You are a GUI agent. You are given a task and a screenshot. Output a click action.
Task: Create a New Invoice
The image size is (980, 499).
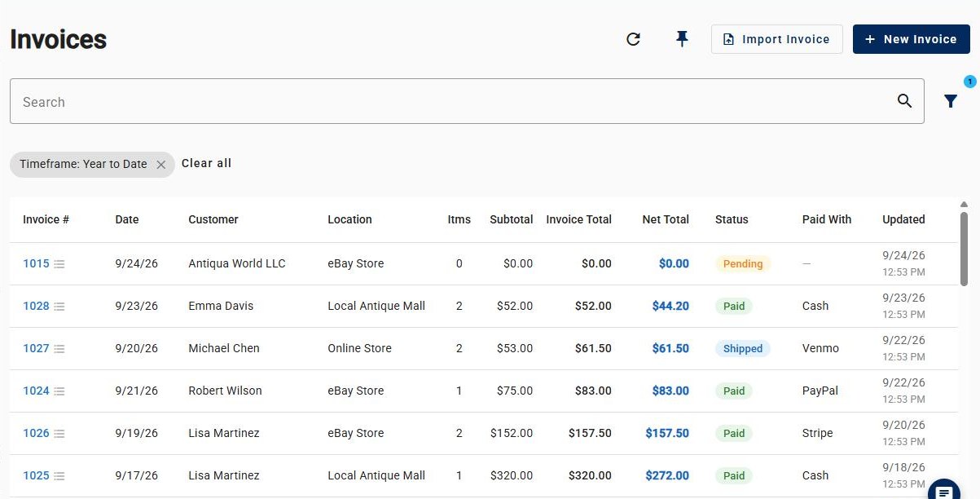912,39
